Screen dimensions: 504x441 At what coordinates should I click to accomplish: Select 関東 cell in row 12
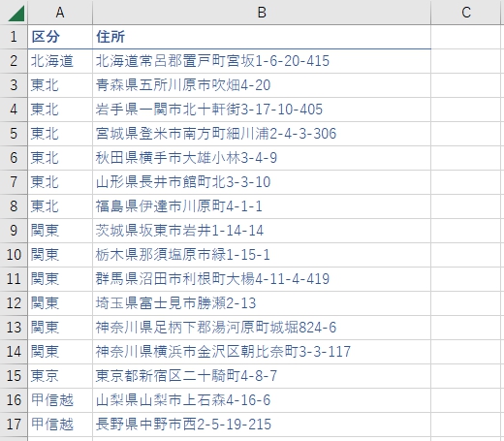(x=60, y=303)
